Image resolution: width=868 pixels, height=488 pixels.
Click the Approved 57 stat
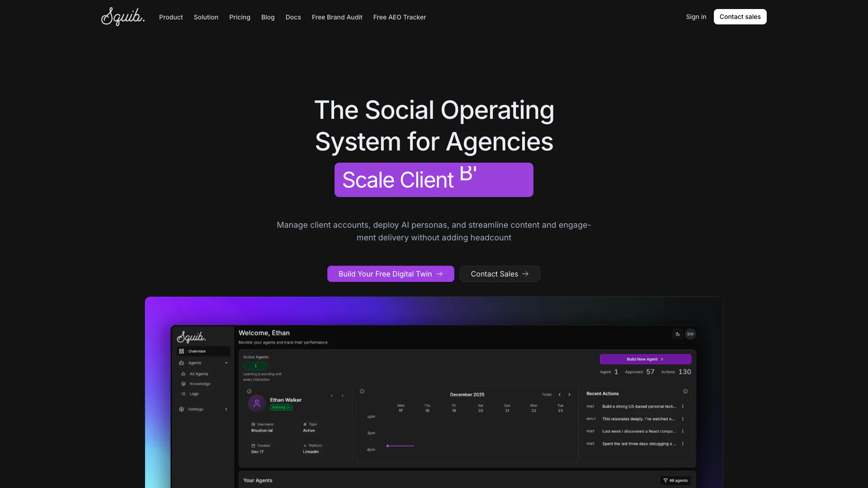tap(640, 372)
